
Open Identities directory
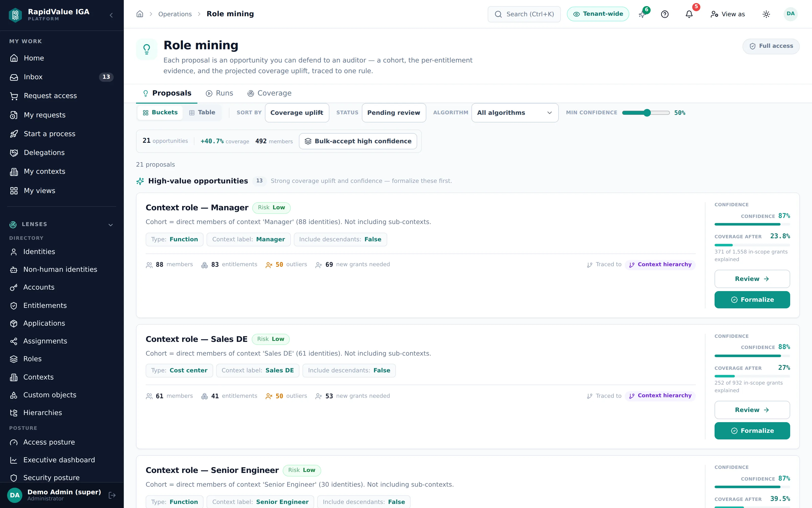[x=62, y=252]
